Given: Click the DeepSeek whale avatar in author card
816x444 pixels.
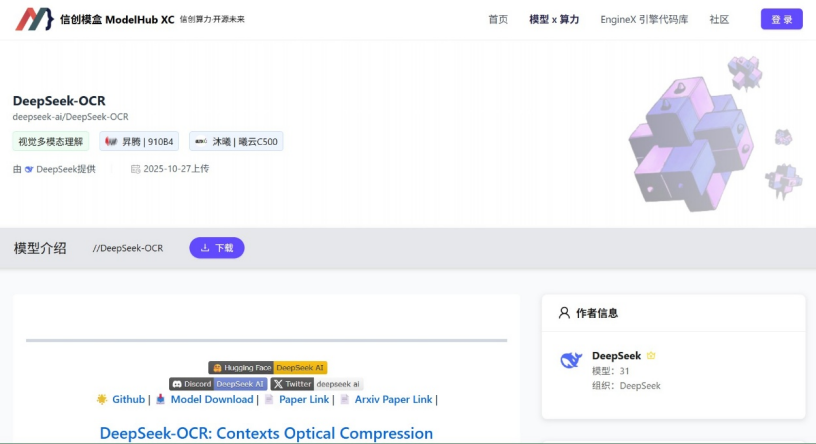Looking at the screenshot, I should click(571, 360).
